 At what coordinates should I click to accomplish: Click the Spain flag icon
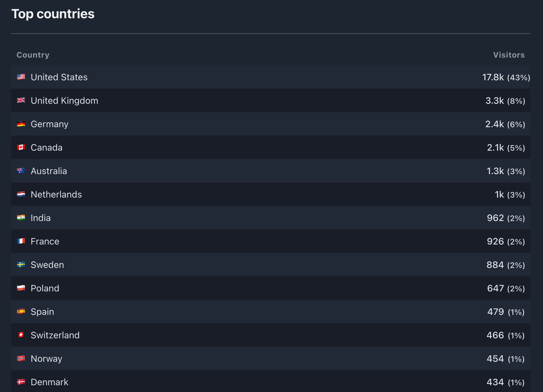21,311
